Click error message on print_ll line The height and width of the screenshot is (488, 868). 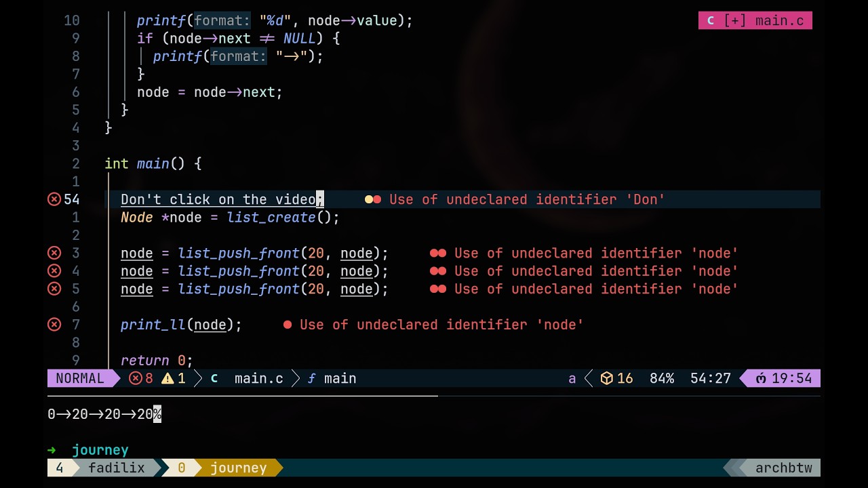(442, 325)
